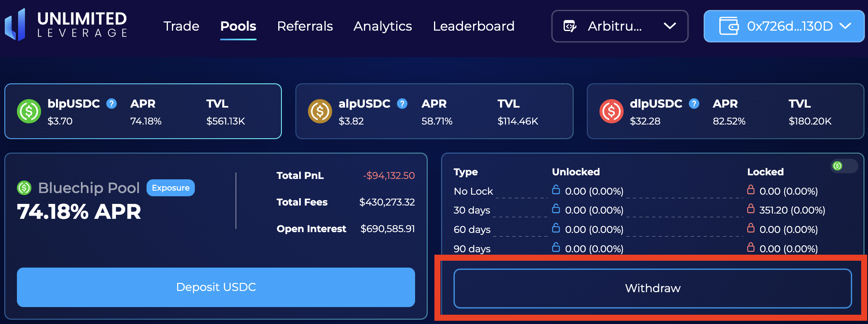This screenshot has height=324, width=868.
Task: Toggle the green coin switch in positions panel
Action: (x=844, y=166)
